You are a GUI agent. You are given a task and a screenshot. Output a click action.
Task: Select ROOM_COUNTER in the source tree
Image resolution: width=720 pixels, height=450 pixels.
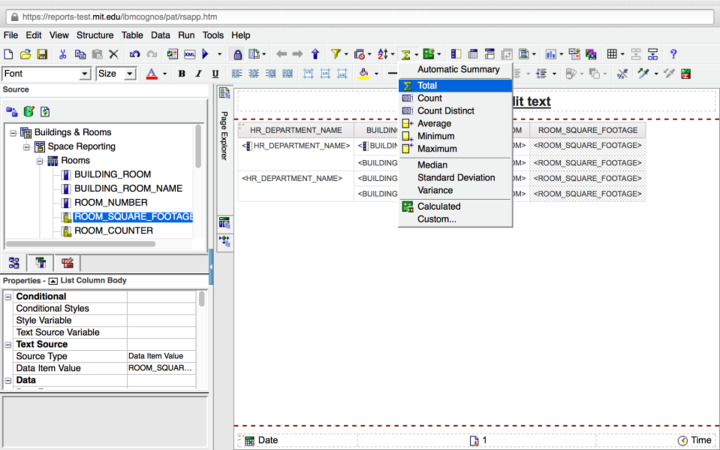(x=113, y=231)
